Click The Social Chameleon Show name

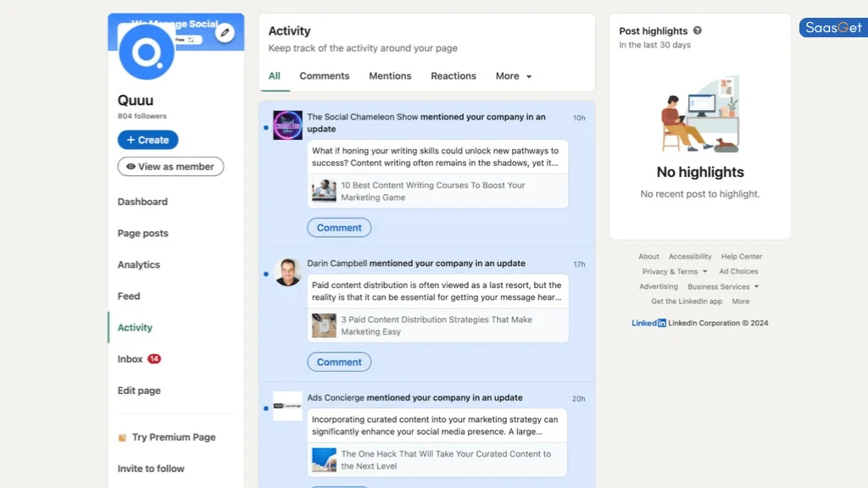[x=363, y=117]
